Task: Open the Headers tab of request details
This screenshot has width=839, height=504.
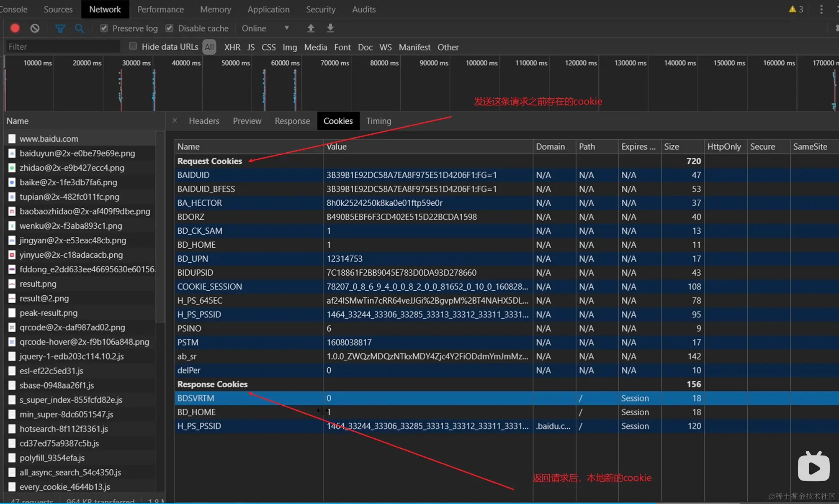Action: pyautogui.click(x=204, y=121)
